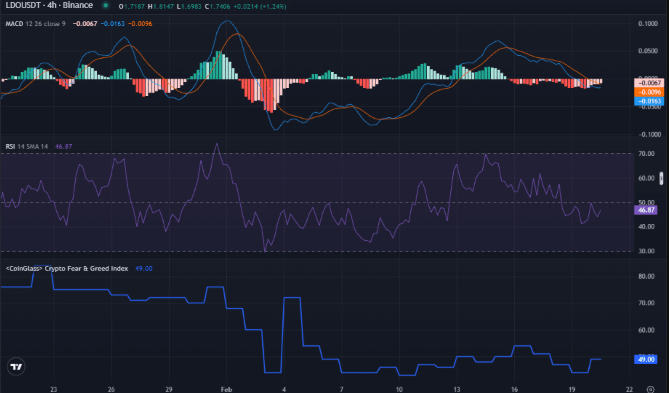This screenshot has width=669, height=393.
Task: Click the blue Fear & Greed value tag 49.00
Action: pos(646,359)
